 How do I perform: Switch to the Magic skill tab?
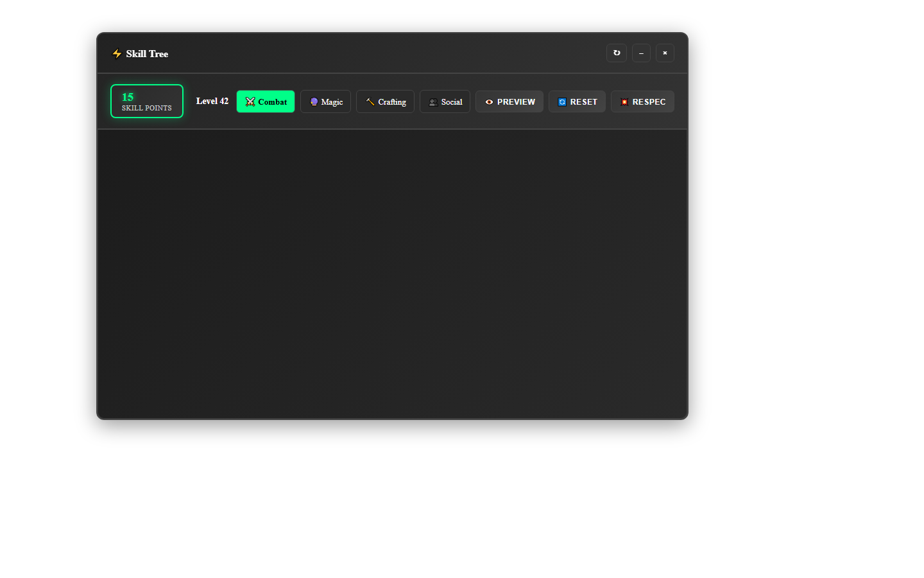coord(325,101)
